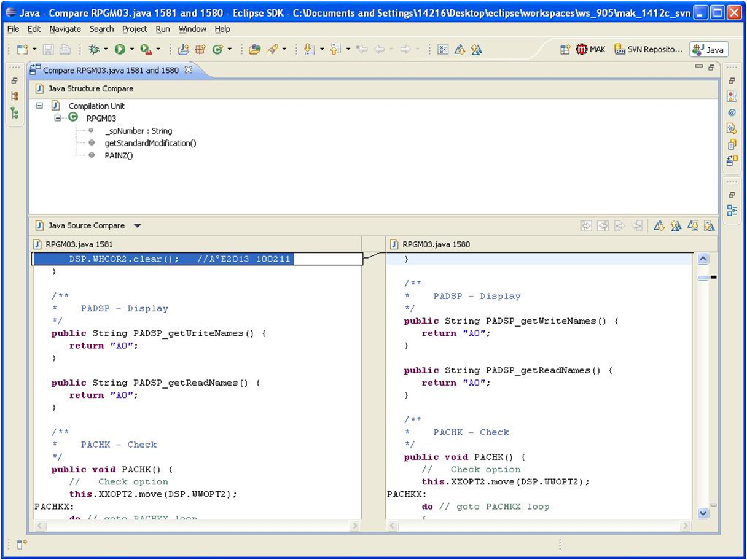Open the Java Source Compare dropdown arrow
This screenshot has width=747, height=560.
pyautogui.click(x=138, y=226)
